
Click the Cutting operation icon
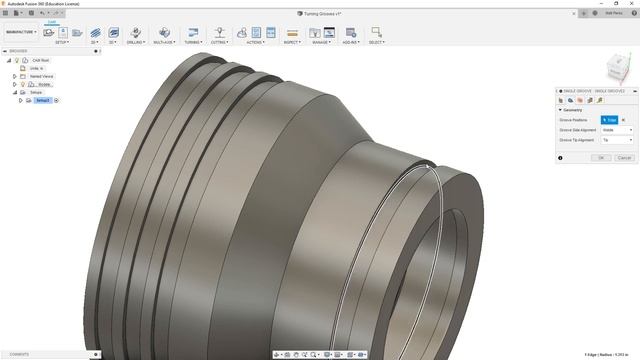click(x=220, y=32)
